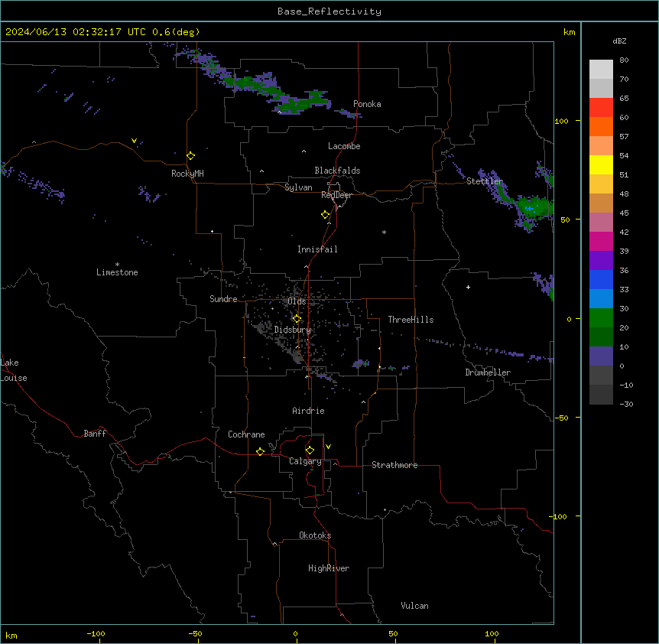Pick the light grey 70-80 dBZ legend swatch
659x644 pixels.
pyautogui.click(x=601, y=70)
